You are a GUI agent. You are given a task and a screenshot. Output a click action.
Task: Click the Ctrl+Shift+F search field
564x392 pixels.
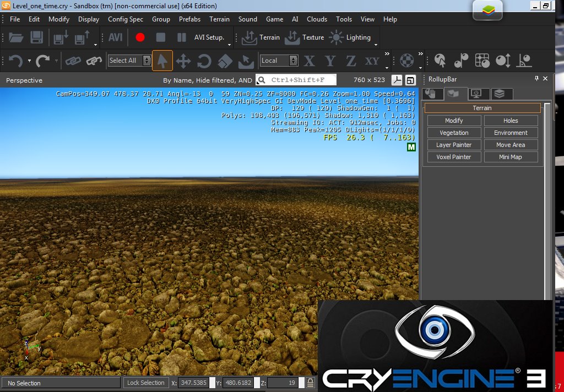point(296,80)
